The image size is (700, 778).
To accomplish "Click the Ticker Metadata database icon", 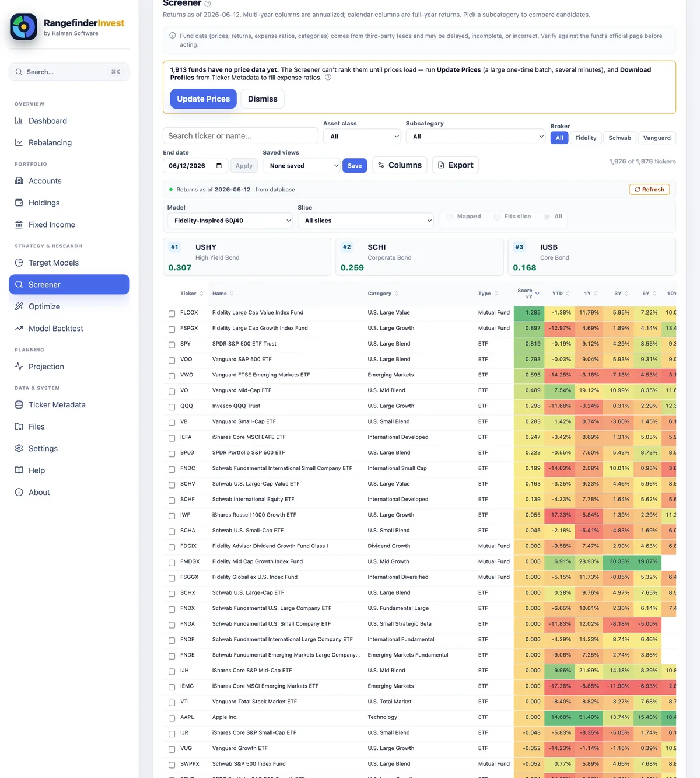I will [x=19, y=404].
